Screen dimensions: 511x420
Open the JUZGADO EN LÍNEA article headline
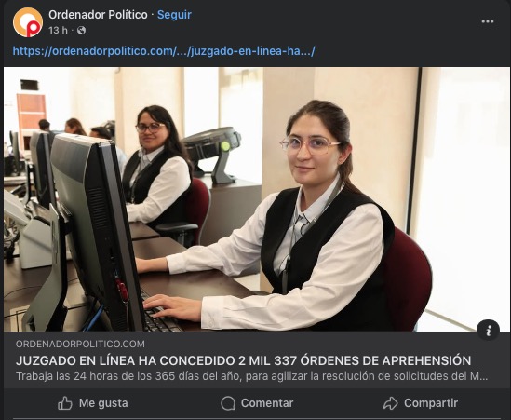tap(243, 360)
